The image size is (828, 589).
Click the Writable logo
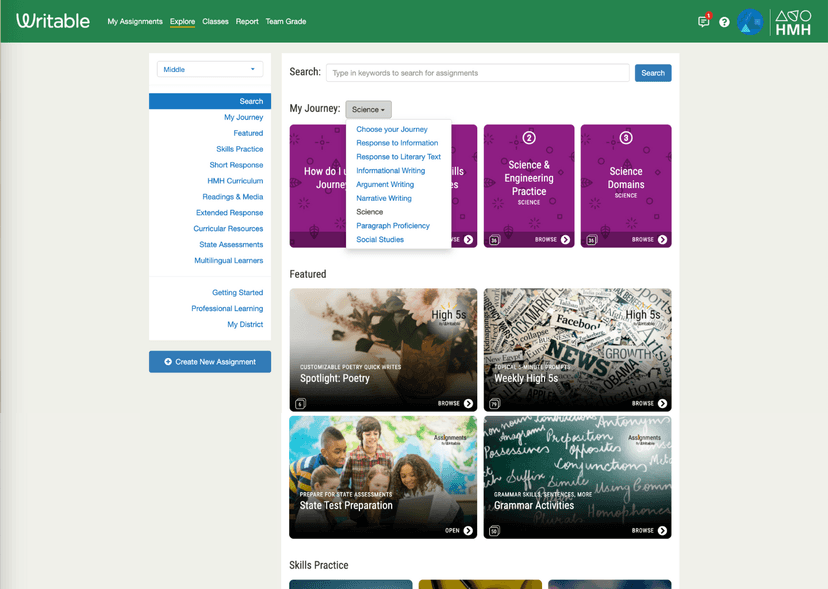click(51, 20)
